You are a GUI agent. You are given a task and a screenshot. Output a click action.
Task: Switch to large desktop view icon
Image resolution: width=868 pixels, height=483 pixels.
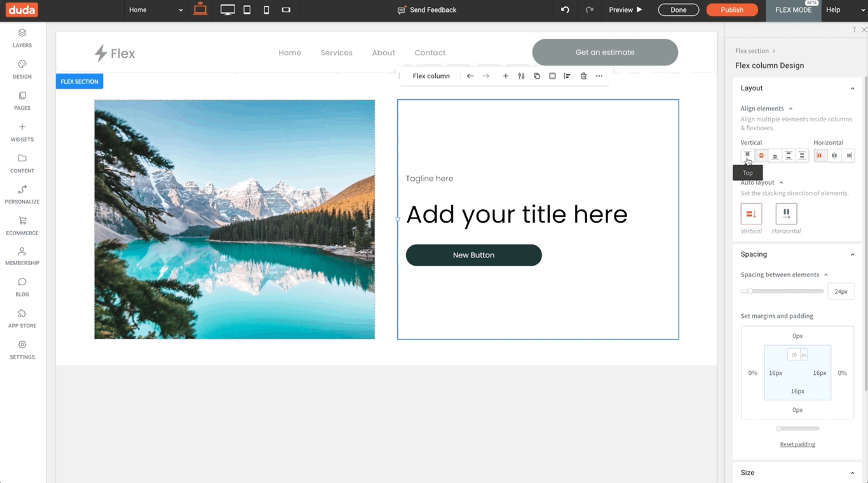coord(200,9)
